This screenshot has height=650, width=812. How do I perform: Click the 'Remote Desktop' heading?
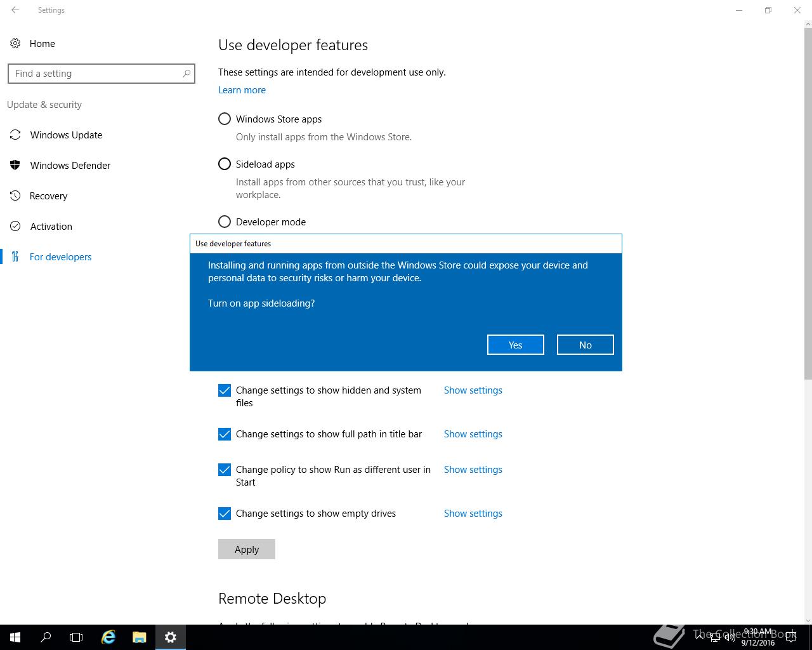click(272, 599)
